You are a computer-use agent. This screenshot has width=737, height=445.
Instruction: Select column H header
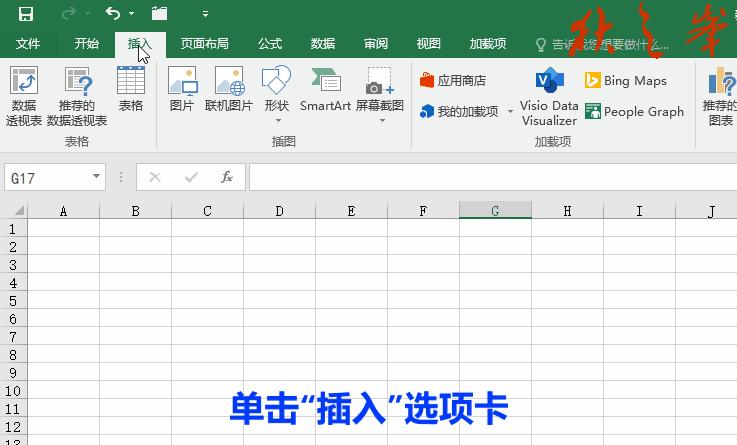(567, 211)
